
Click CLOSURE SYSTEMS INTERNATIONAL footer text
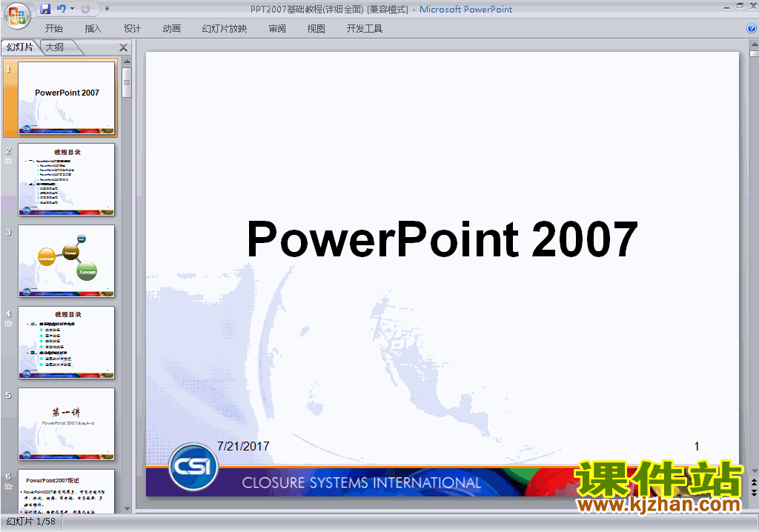pyautogui.click(x=361, y=482)
